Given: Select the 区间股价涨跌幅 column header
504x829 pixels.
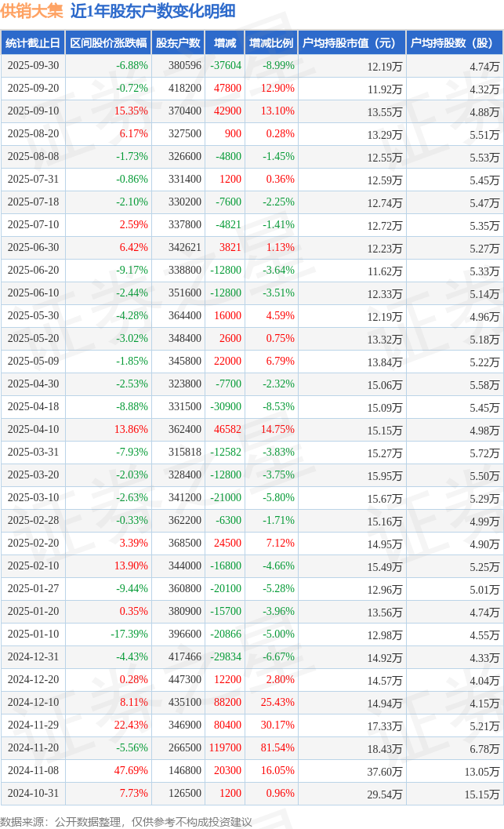Looking at the screenshot, I should (108, 43).
